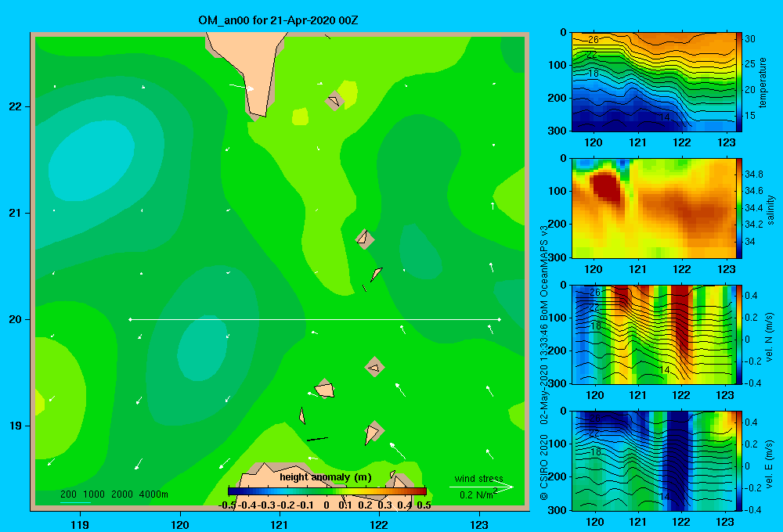Click the cyan low anomaly eddy near 21.5N 119
The width and height of the screenshot is (783, 532).
91,162
